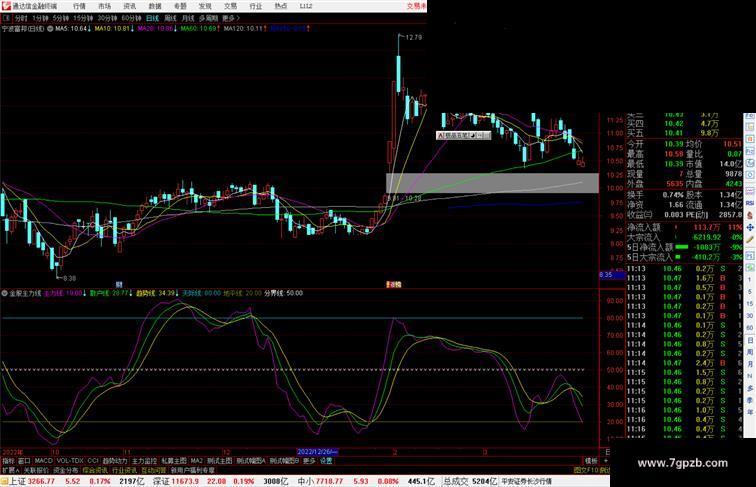Open the 关联报价 tab

point(36,470)
